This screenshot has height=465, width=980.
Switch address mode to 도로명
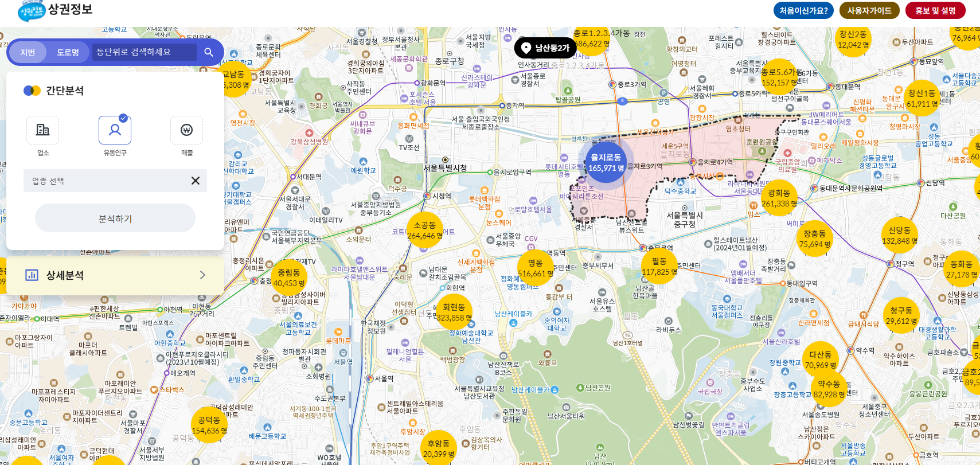tap(68, 52)
